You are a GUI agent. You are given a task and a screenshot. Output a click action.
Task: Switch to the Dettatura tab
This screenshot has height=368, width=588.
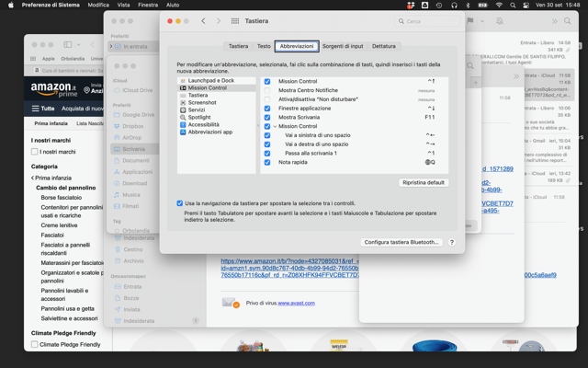point(384,46)
